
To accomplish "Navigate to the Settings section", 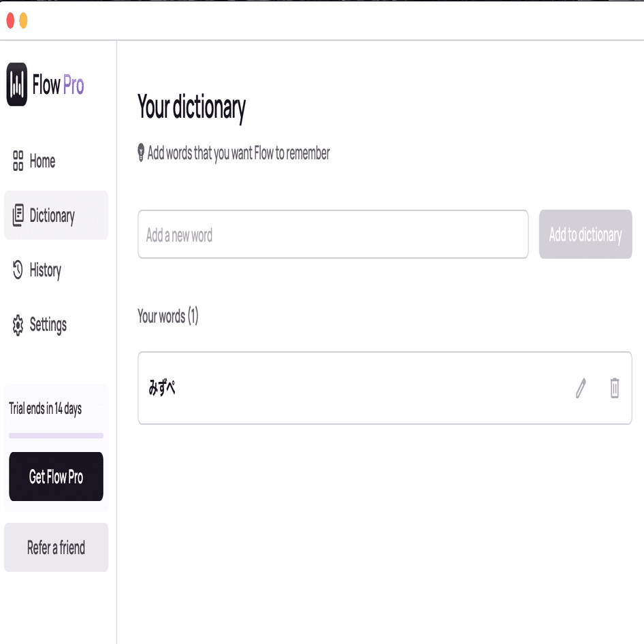I will (48, 325).
